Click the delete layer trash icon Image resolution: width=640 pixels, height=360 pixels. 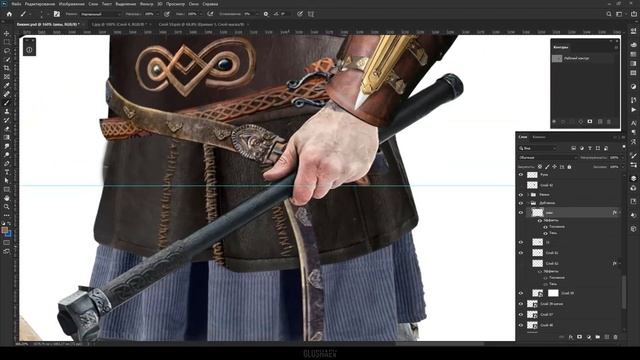(x=616, y=337)
